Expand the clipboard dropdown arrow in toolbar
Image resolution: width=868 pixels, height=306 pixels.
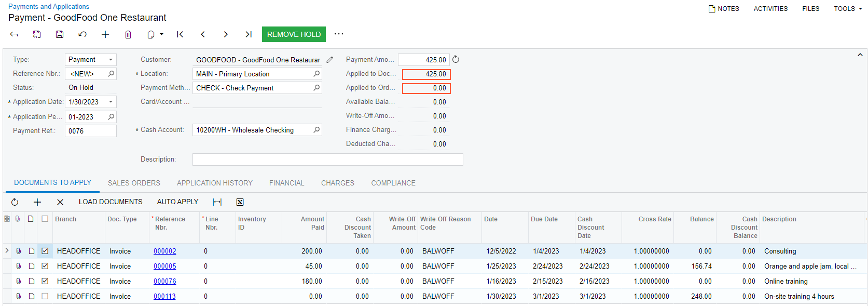point(161,34)
